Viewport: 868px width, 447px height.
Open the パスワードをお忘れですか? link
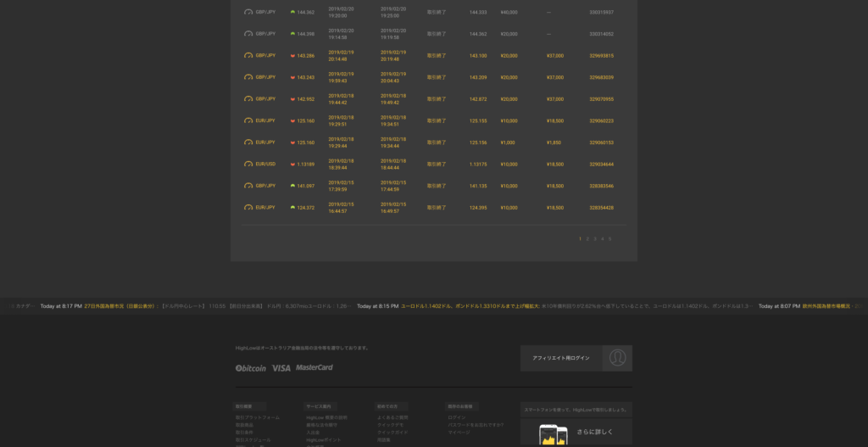pyautogui.click(x=476, y=425)
